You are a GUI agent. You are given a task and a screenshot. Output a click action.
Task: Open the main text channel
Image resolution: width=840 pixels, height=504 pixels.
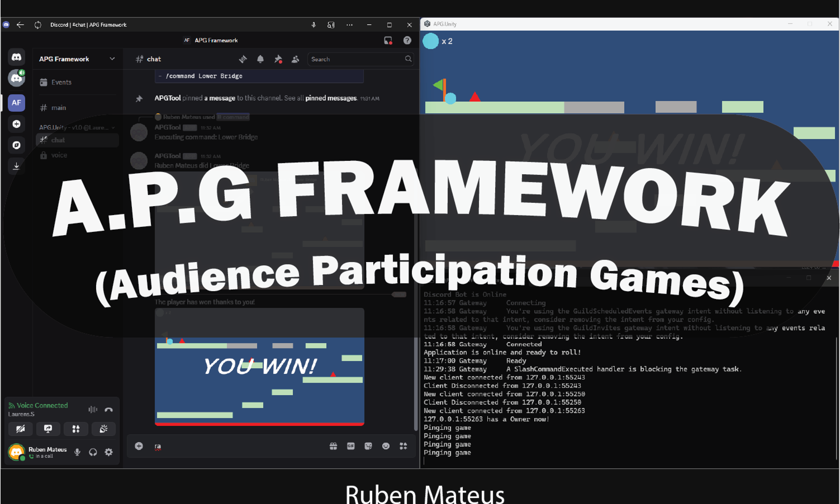pos(58,108)
